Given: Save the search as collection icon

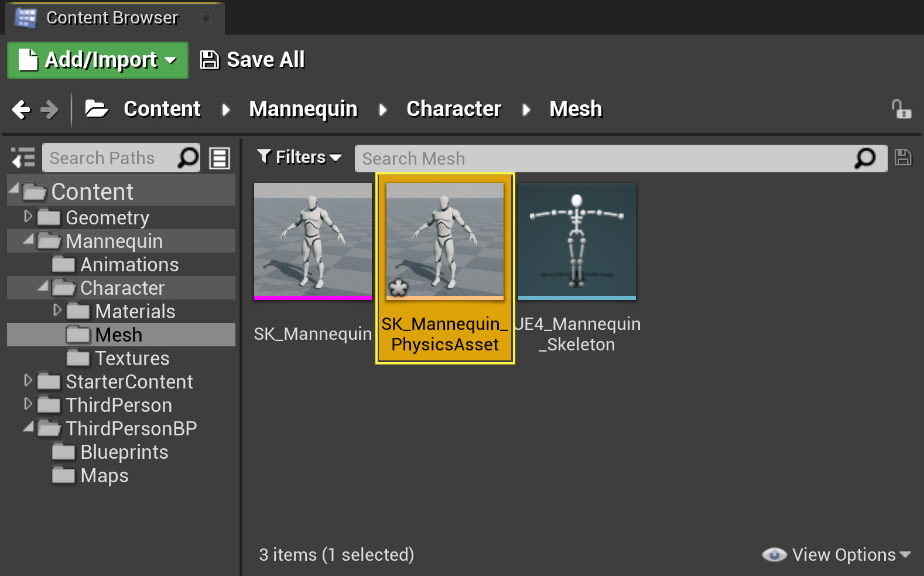Looking at the screenshot, I should pyautogui.click(x=903, y=158).
